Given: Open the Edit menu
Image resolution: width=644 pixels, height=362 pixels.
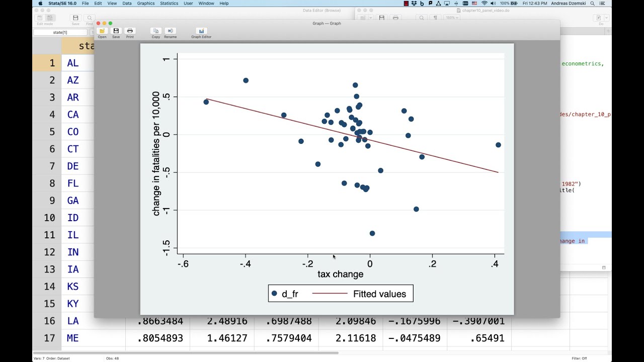Looking at the screenshot, I should coord(98,3).
